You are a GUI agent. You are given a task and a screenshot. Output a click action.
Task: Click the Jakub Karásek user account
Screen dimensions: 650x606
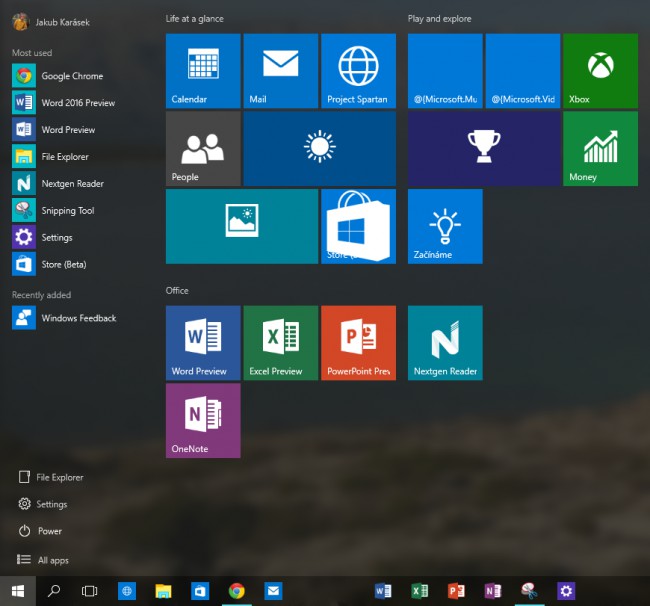(x=51, y=22)
